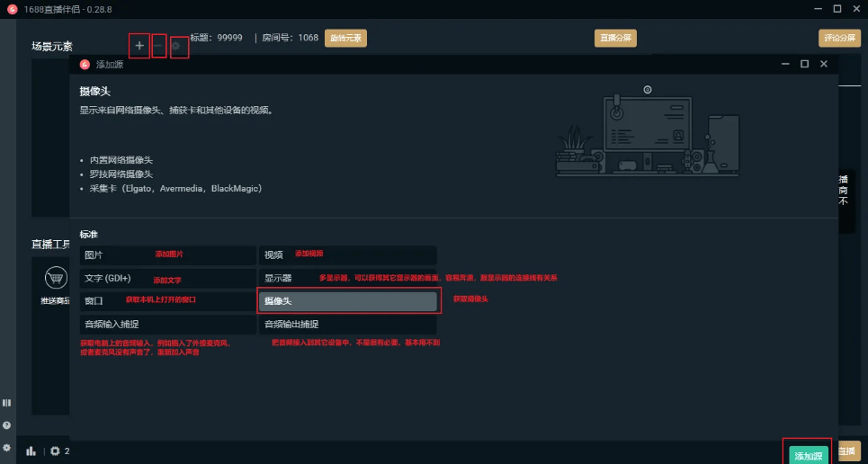The height and width of the screenshot is (464, 868).
Task: Click the bar chart statistics icon in status bar
Action: [31, 451]
